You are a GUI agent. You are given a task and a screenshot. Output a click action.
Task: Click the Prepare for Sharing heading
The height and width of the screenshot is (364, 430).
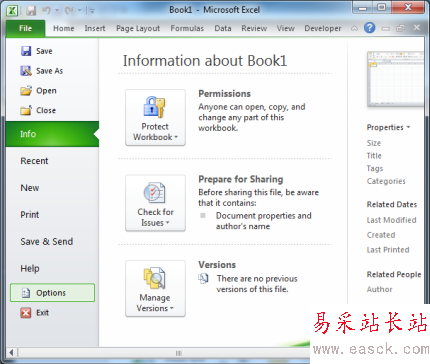tap(241, 179)
